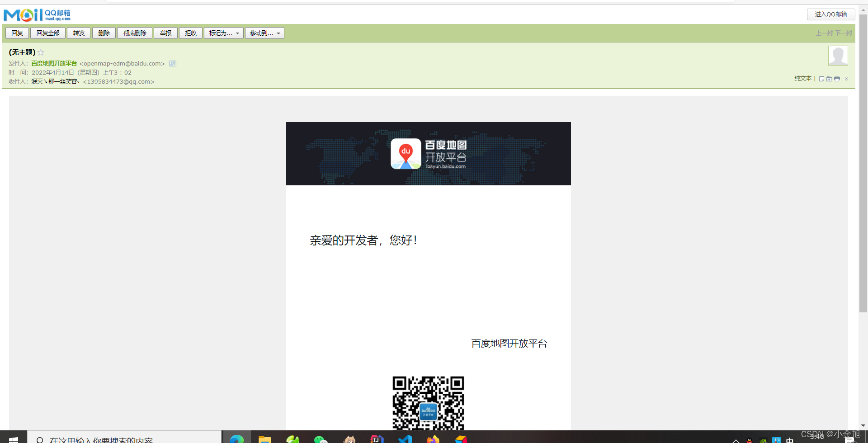Go to the previous email via 上一封
This screenshot has height=443, width=868.
(824, 33)
